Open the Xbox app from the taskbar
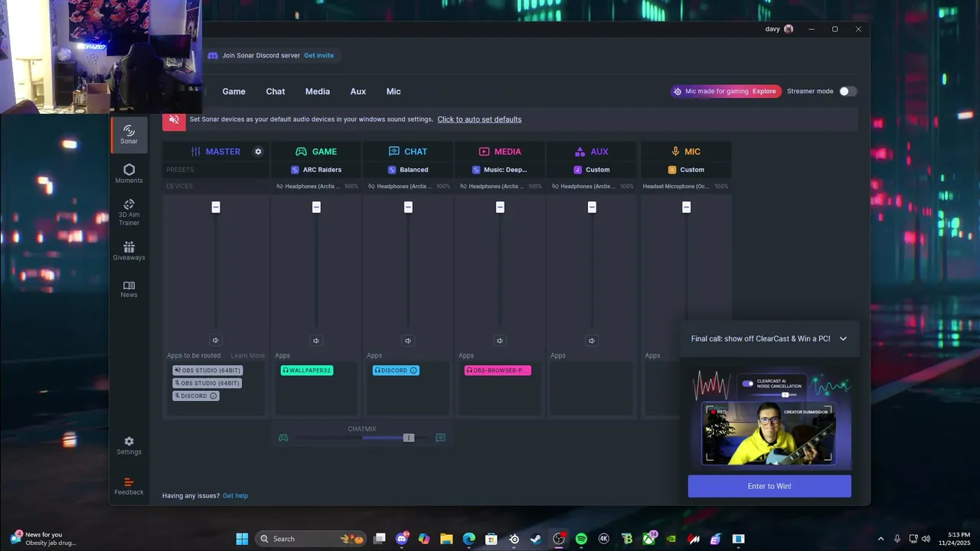The width and height of the screenshot is (980, 551). 649,539
